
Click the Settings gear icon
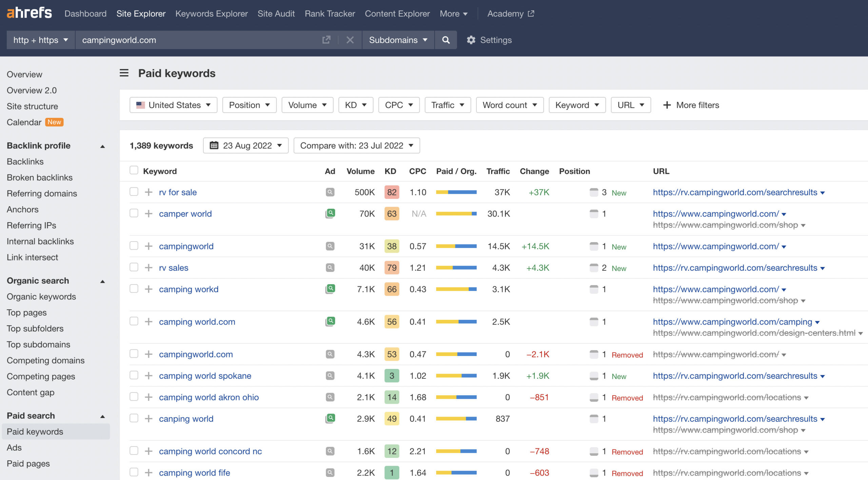click(470, 39)
